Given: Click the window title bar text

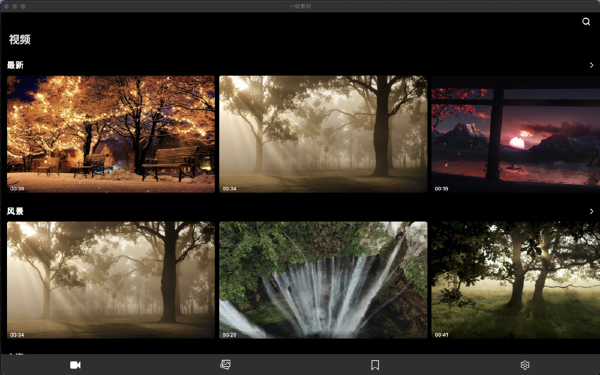Looking at the screenshot, I should 300,6.
